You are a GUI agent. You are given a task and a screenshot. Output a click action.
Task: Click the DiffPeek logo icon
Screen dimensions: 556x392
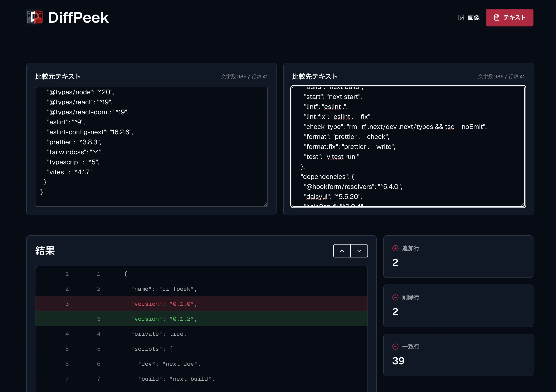coord(35,17)
